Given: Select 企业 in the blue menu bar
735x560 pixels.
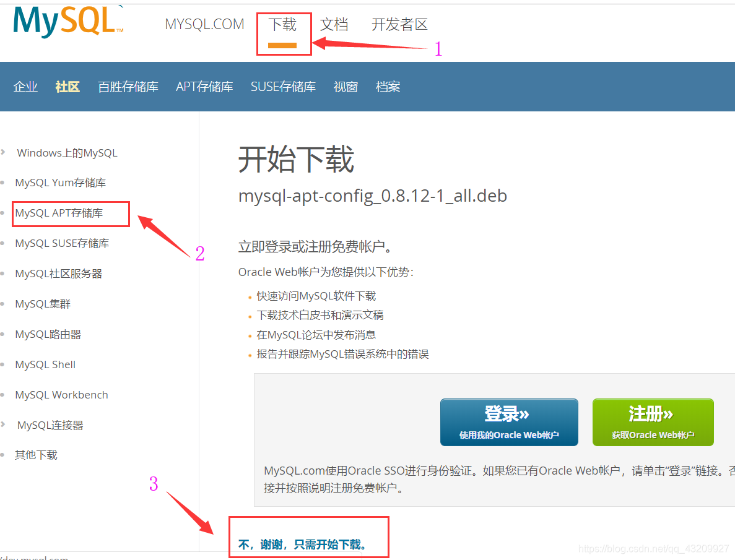Looking at the screenshot, I should (26, 87).
